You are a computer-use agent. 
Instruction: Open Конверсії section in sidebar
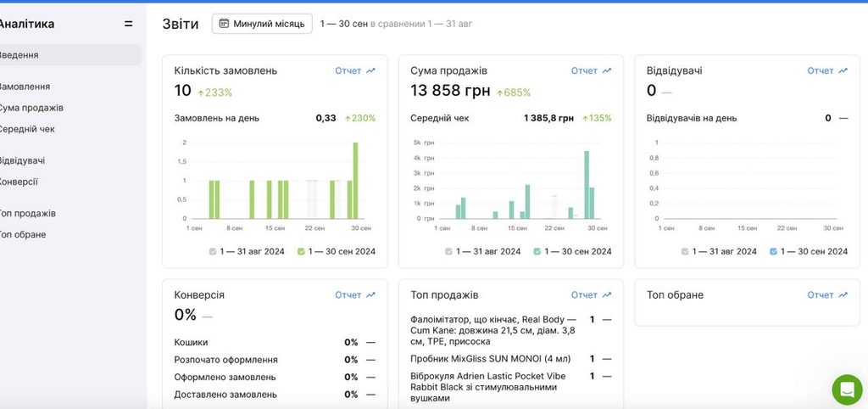19,182
